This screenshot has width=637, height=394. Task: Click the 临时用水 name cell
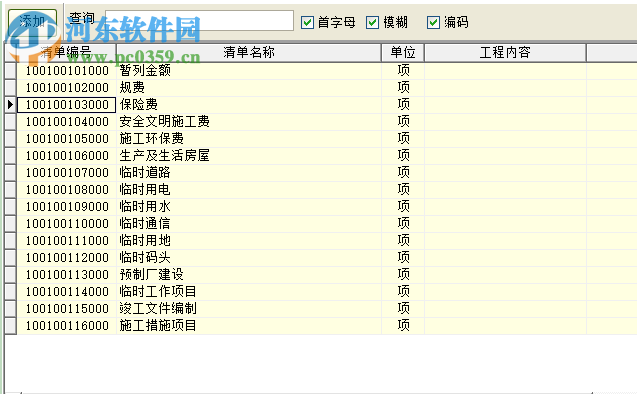click(249, 207)
